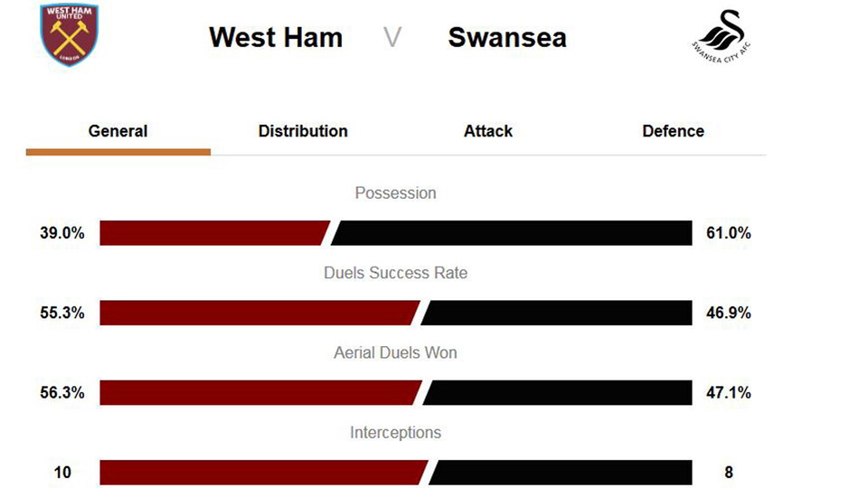
Task: Switch to the Distribution tab
Action: pos(303,131)
